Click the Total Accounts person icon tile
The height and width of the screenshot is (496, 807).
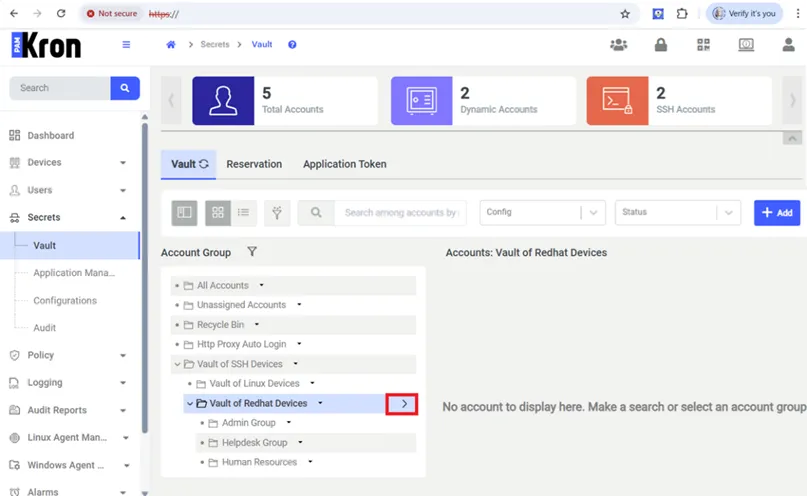pyautogui.click(x=223, y=101)
